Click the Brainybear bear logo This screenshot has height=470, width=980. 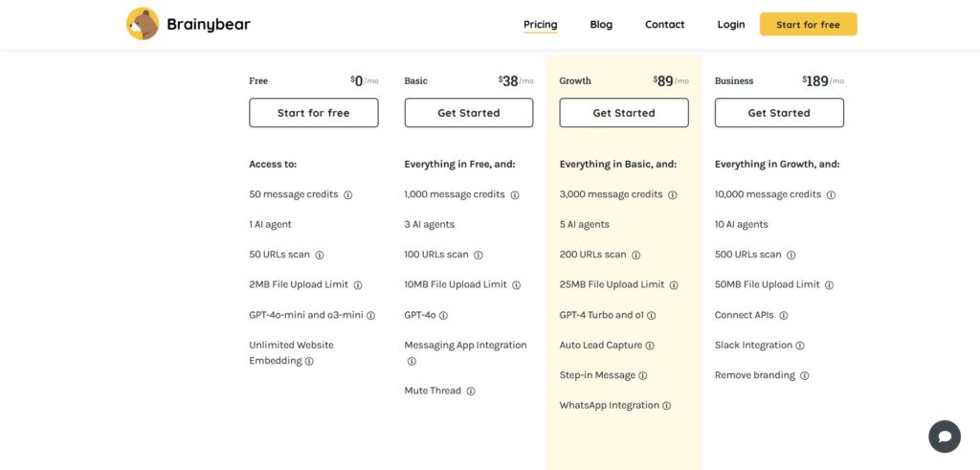point(143,24)
